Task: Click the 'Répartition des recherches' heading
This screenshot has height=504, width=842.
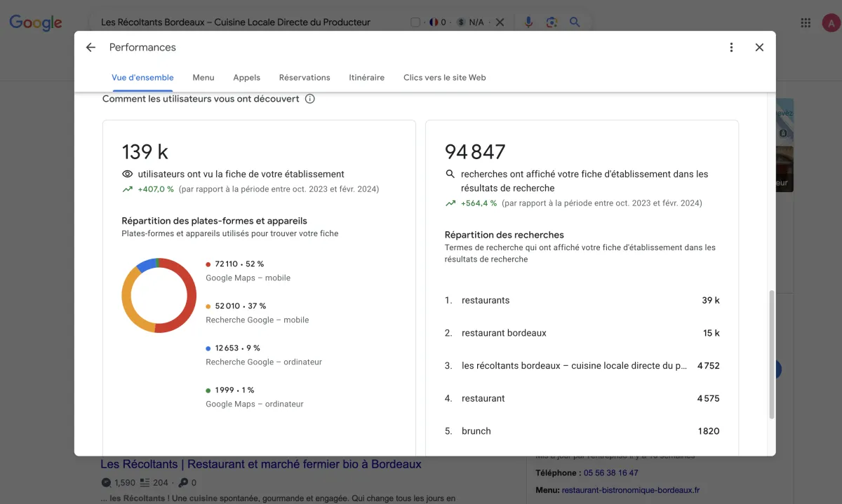Action: 504,235
